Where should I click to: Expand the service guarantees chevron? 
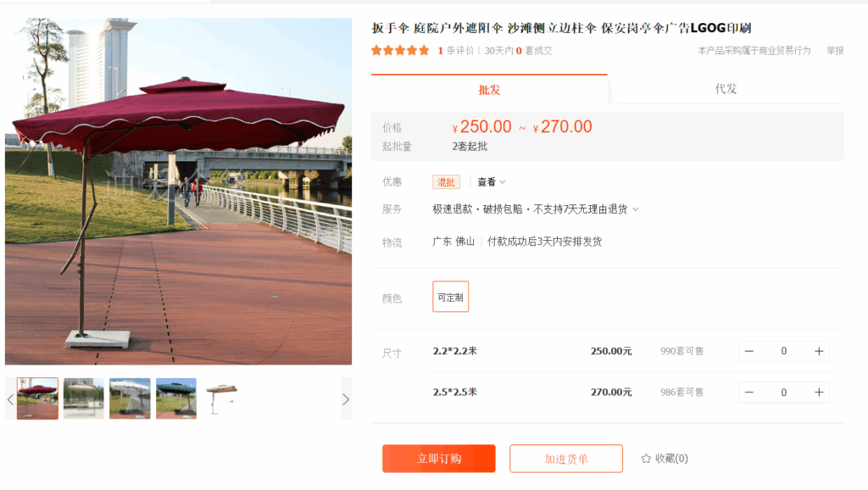pyautogui.click(x=636, y=209)
